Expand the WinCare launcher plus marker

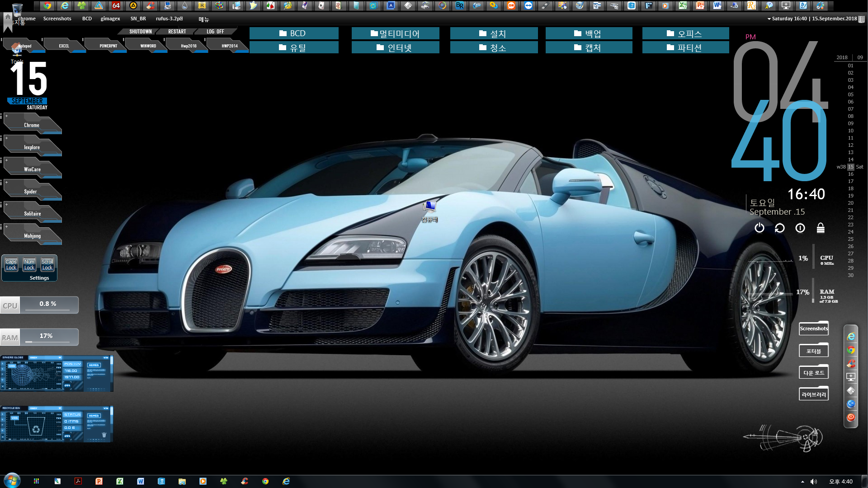point(6,160)
